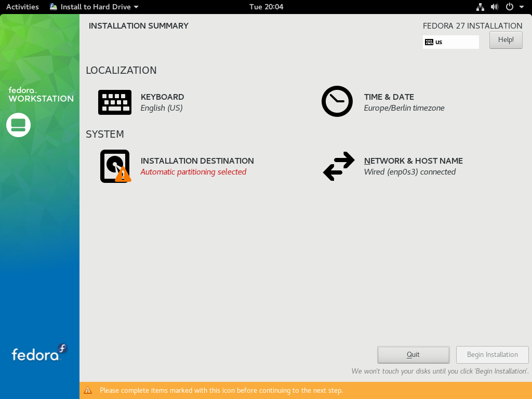Viewport: 532px width, 399px height.
Task: Click the LOCALIZATION section heading
Action: pyautogui.click(x=121, y=70)
